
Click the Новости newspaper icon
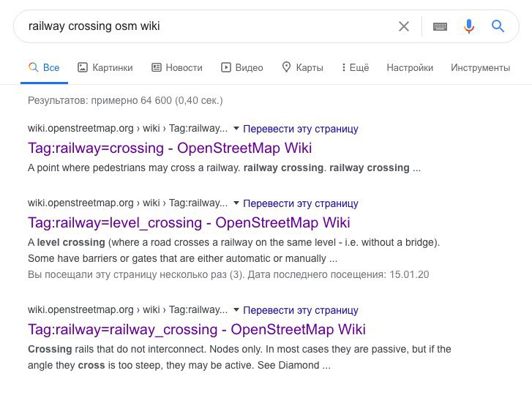(156, 67)
